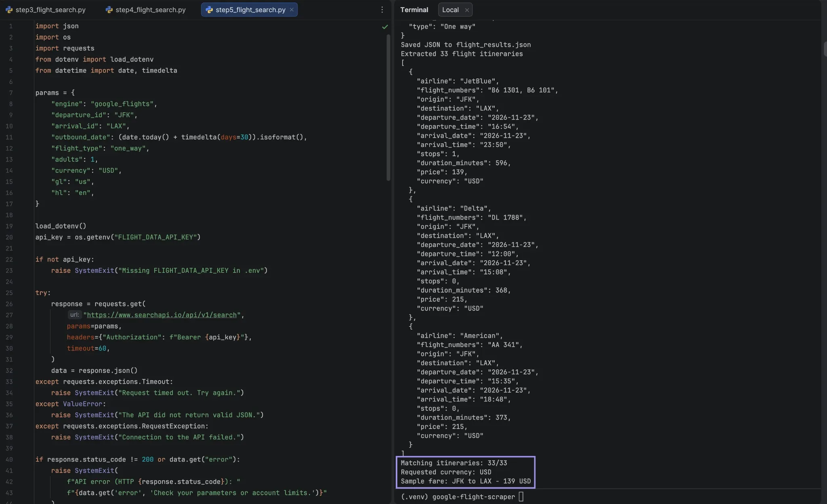Click the "flight_numbers": "AA 341" line
This screenshot has height=504, width=827.
click(x=469, y=345)
